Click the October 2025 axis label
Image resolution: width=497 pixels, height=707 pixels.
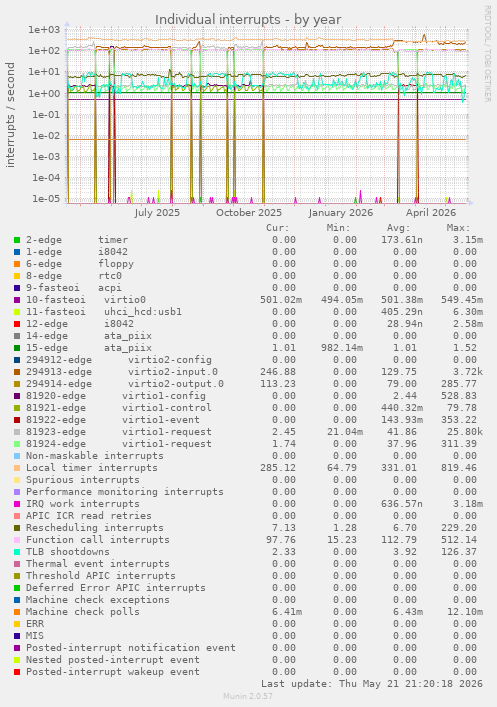(x=248, y=212)
